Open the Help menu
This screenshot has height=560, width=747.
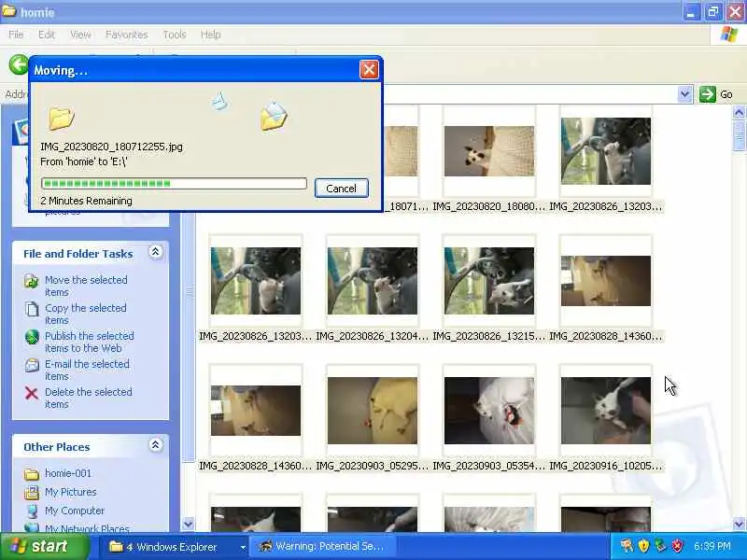point(210,35)
